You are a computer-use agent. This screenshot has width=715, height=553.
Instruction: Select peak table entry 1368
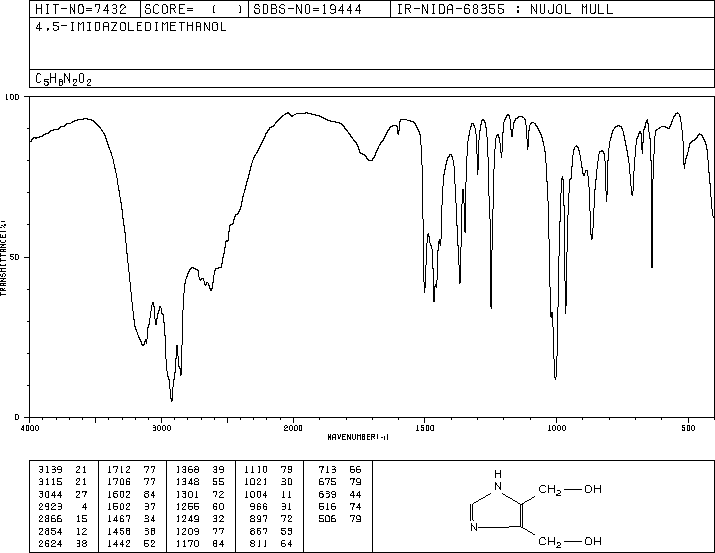tap(187, 469)
